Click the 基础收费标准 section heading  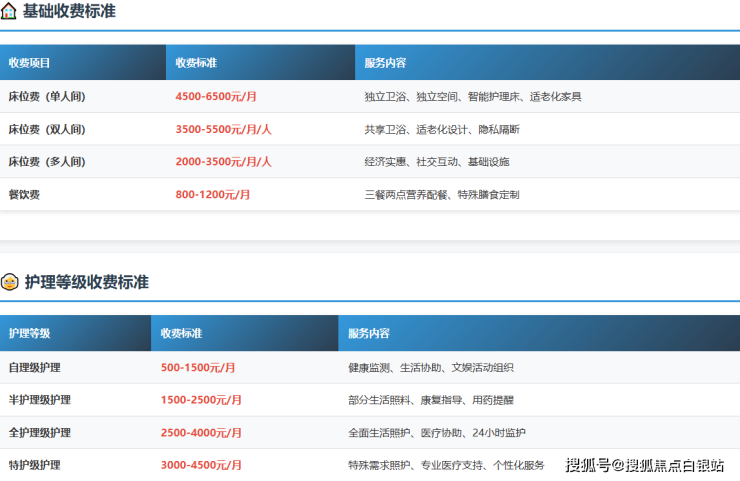71,11
